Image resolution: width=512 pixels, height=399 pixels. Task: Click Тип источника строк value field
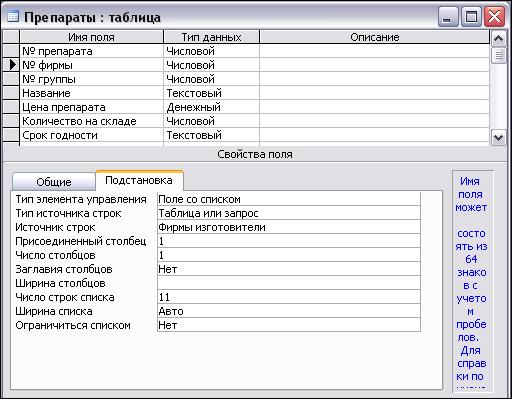(289, 213)
